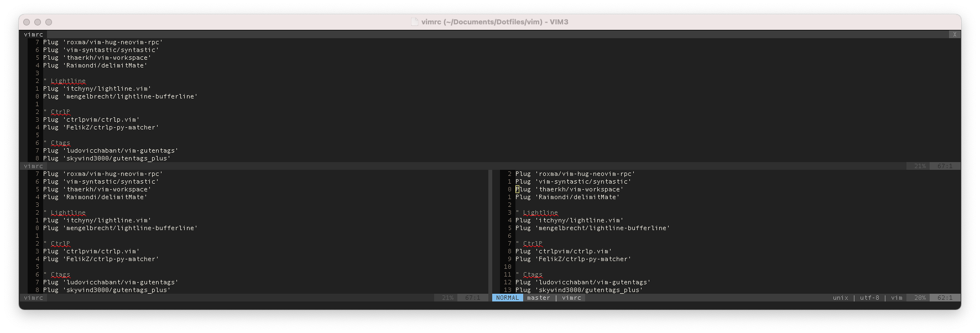Click the bottom-left pane's vimrc status line

coord(34,298)
